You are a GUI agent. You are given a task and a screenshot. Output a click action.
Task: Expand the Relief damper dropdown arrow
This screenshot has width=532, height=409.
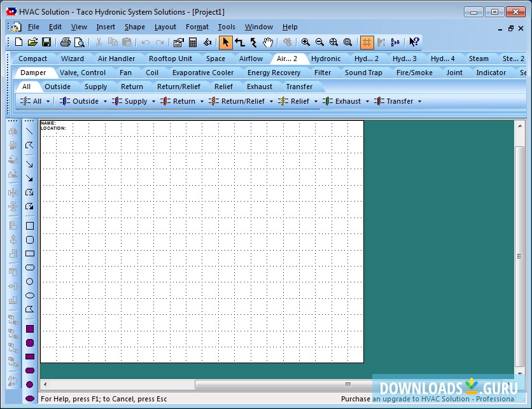316,101
